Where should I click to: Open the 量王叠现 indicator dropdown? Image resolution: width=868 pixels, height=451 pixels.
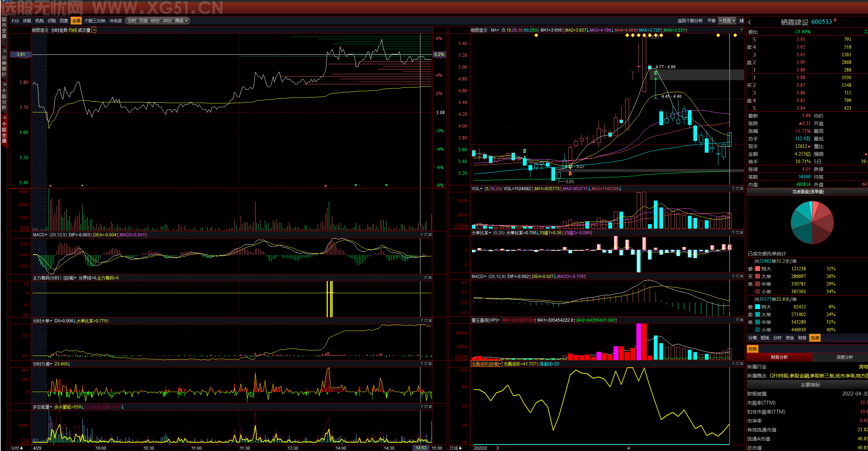tap(485, 320)
